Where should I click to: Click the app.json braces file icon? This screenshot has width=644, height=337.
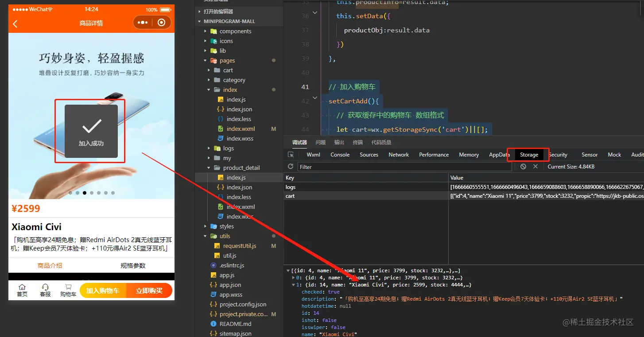(x=213, y=285)
